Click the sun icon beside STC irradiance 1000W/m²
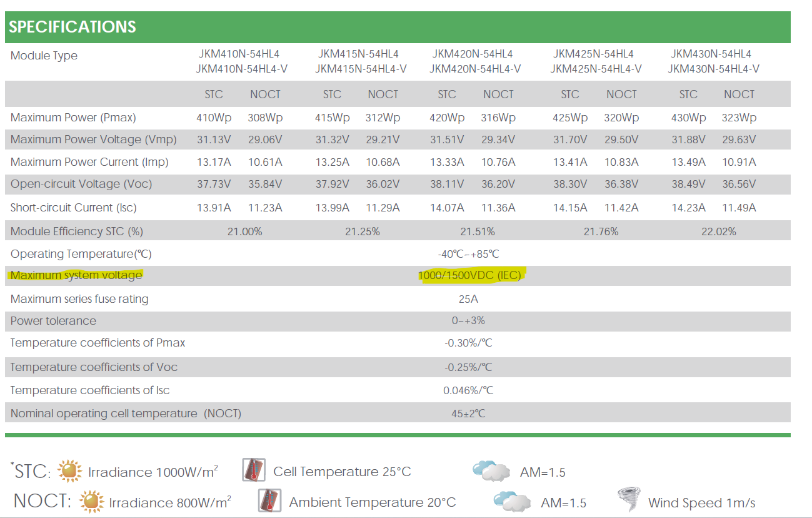 pos(70,471)
